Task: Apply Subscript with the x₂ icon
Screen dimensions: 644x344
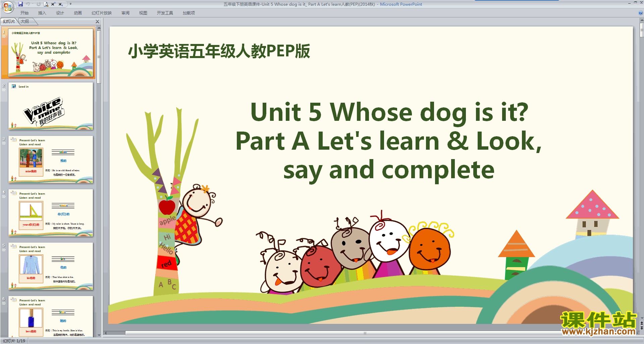Action: 61,4
